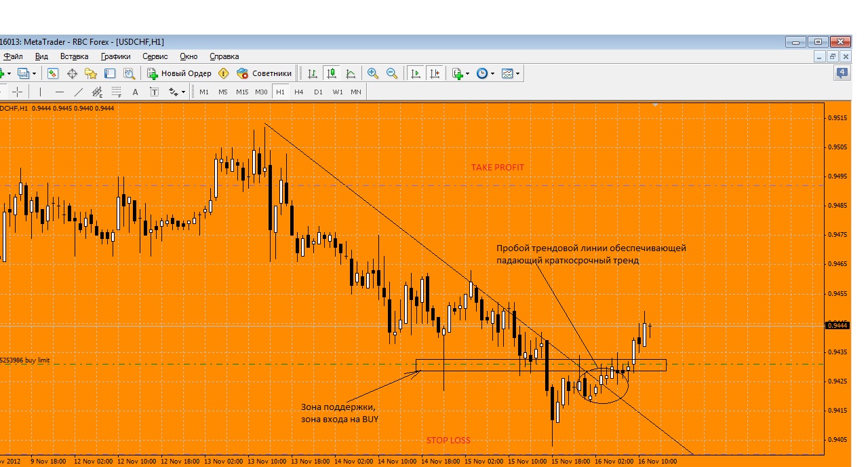
Task: Open the MetaEditor yellow diamond icon
Action: click(x=223, y=73)
